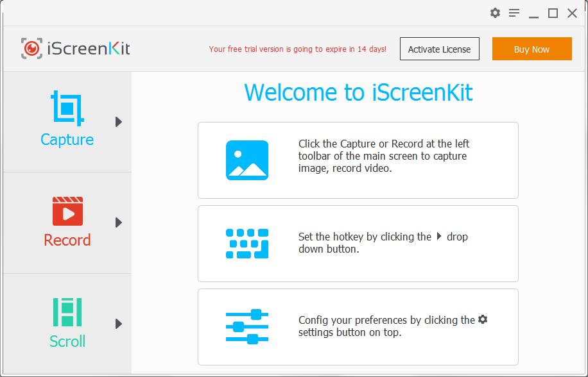The height and width of the screenshot is (377, 588).
Task: Click the blue image picture icon
Action: (247, 160)
